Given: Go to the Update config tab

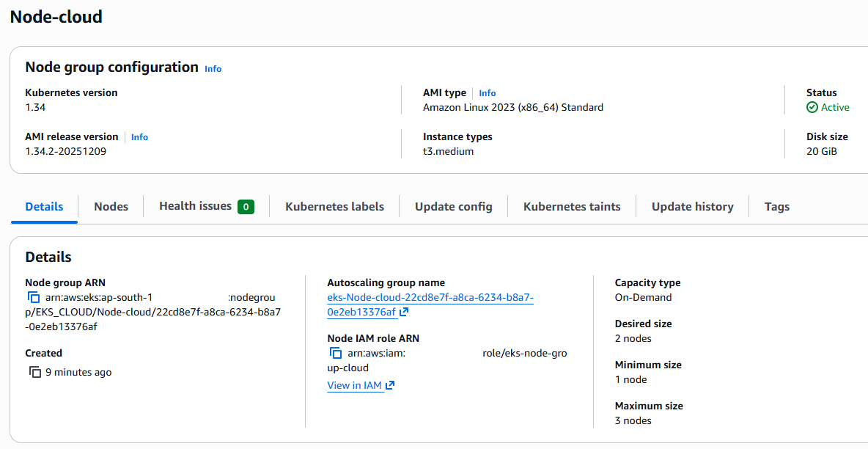Looking at the screenshot, I should (x=453, y=207).
